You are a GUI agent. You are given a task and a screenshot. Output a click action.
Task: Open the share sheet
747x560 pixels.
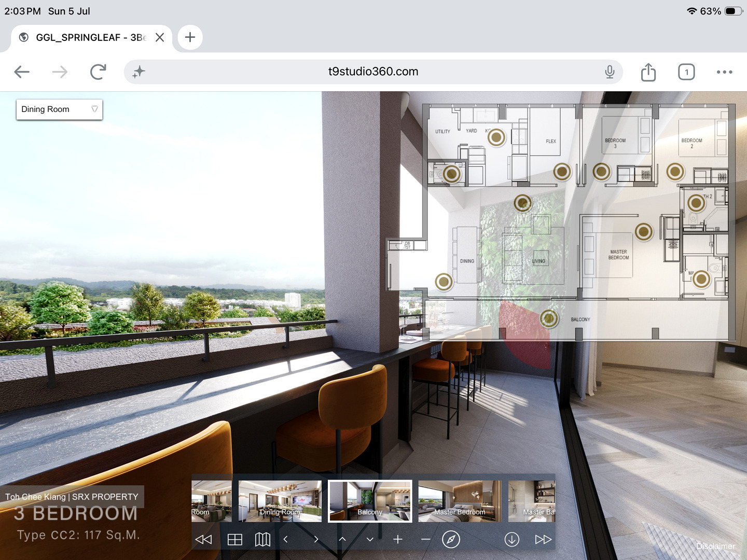[648, 72]
